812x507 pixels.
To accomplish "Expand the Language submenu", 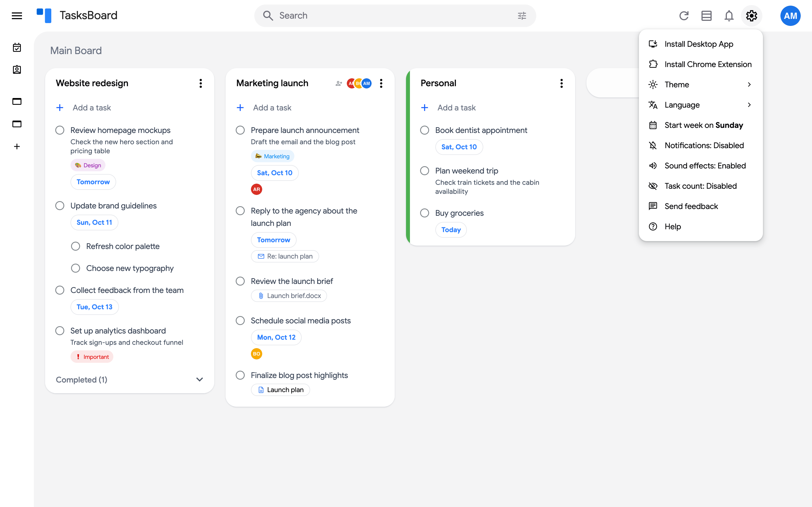I will (x=701, y=105).
